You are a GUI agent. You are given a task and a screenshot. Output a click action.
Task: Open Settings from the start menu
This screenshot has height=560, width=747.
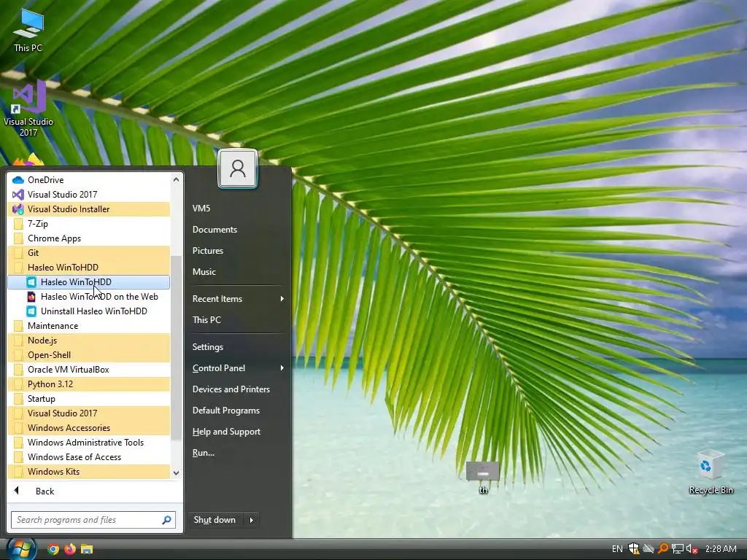tap(238, 346)
